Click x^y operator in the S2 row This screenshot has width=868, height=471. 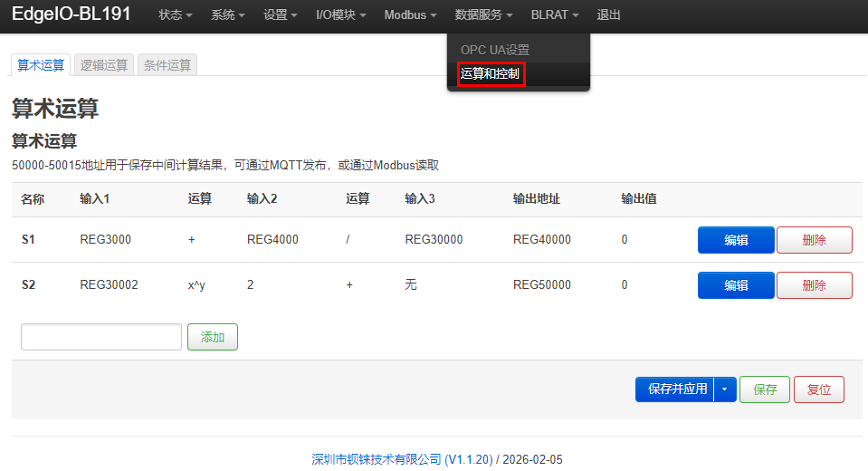pos(196,284)
